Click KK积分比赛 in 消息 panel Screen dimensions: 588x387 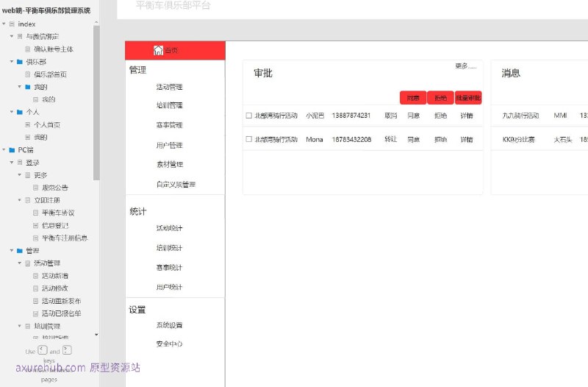pos(519,139)
